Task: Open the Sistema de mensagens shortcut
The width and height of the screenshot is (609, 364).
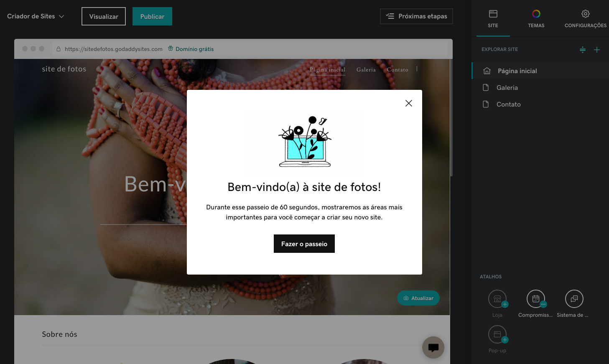Action: click(573, 299)
